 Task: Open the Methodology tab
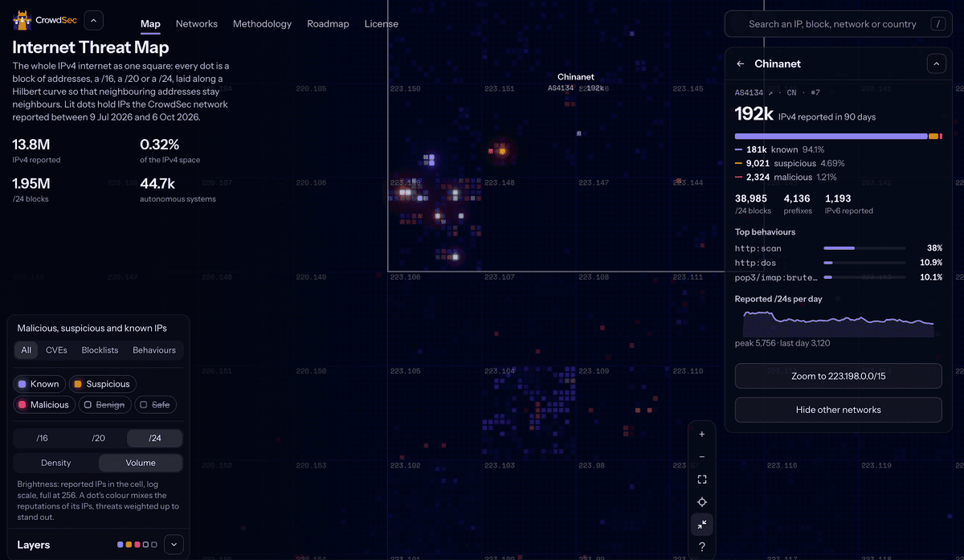pos(262,23)
